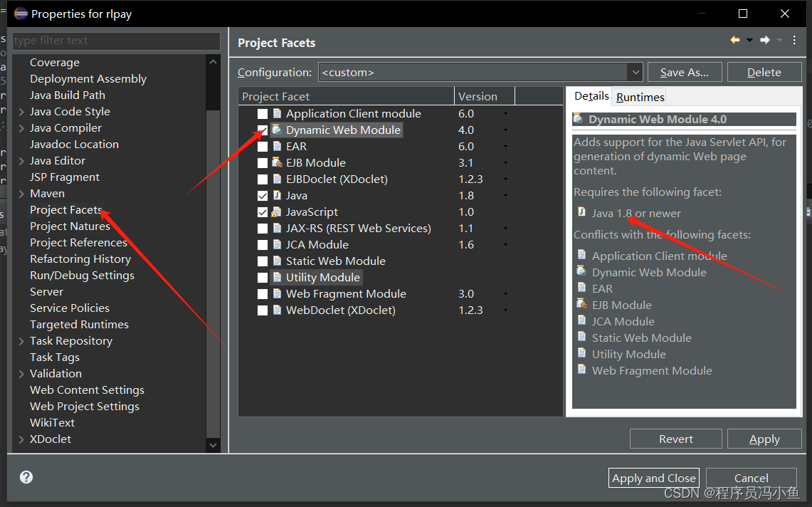The height and width of the screenshot is (507, 812).
Task: Enable the EAR facet checkbox
Action: (x=263, y=146)
